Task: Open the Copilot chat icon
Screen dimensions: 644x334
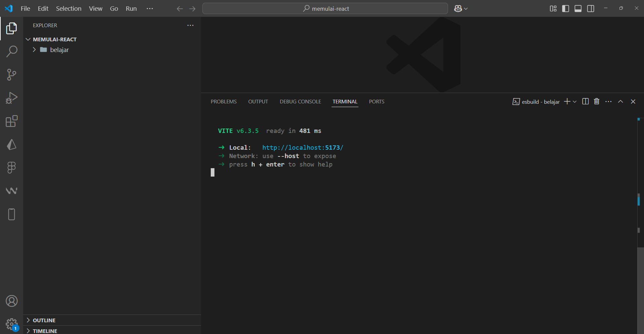Action: [458, 9]
